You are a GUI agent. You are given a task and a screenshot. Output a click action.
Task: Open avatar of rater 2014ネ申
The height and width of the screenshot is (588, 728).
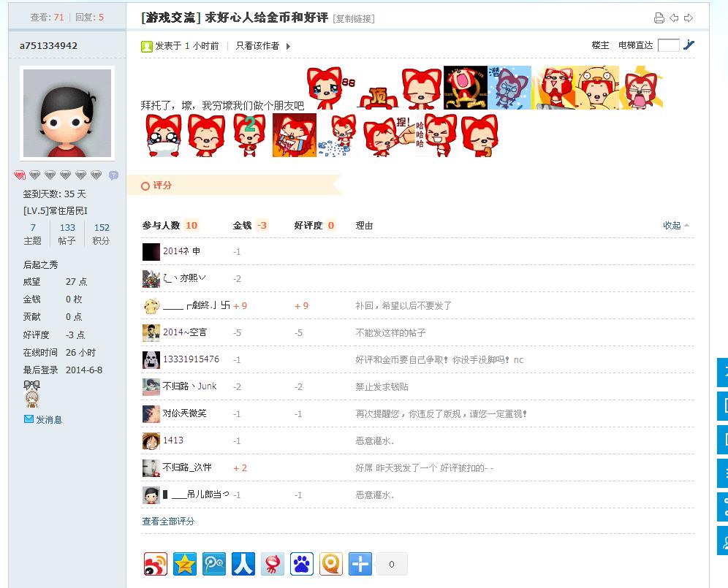pos(151,251)
